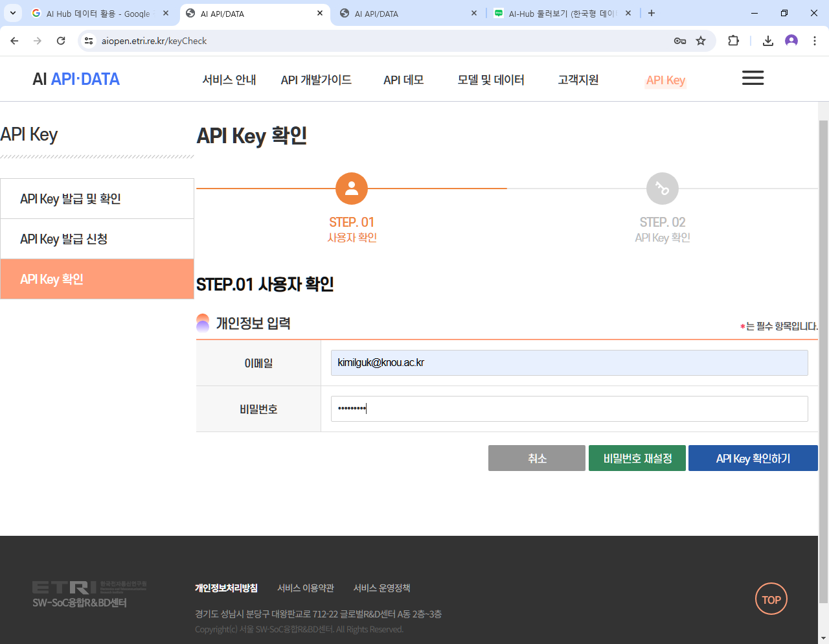Open 서비스 안내 menu
The image size is (829, 644).
coord(229,80)
